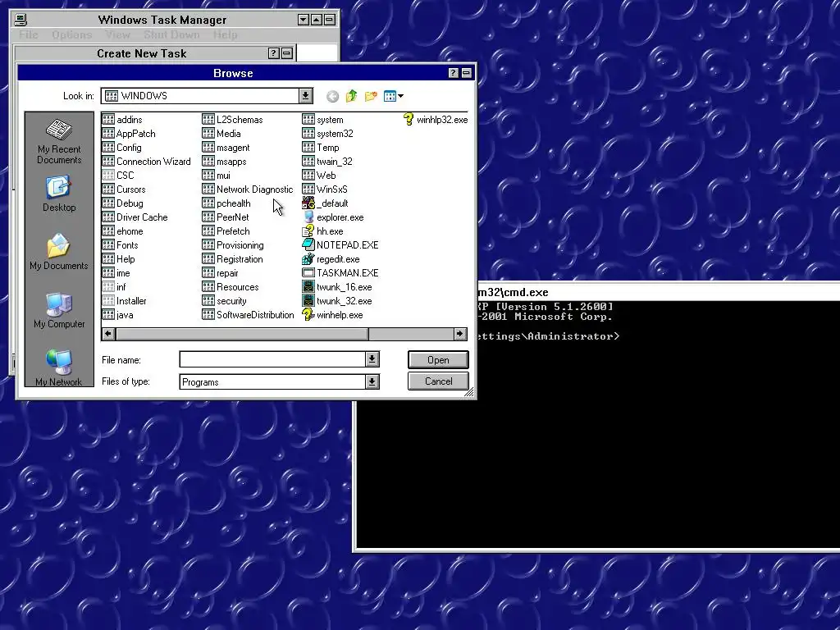The width and height of the screenshot is (840, 630).
Task: Click the horizontal scrollbar thumb in file list
Action: pos(242,334)
